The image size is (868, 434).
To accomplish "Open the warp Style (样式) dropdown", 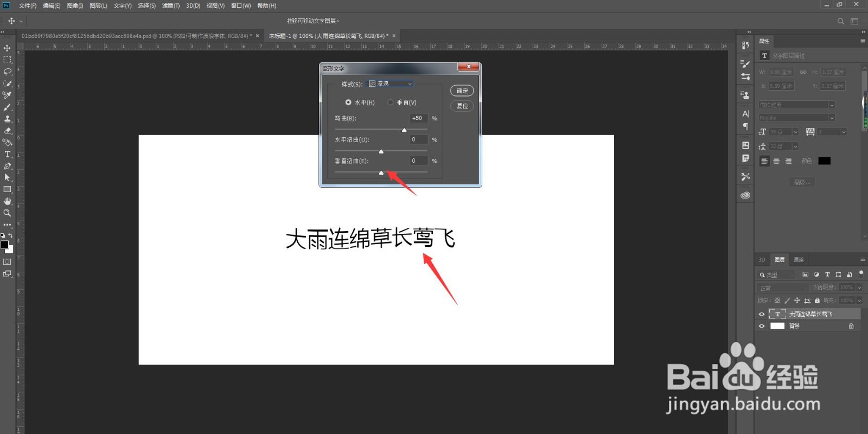I will [390, 84].
